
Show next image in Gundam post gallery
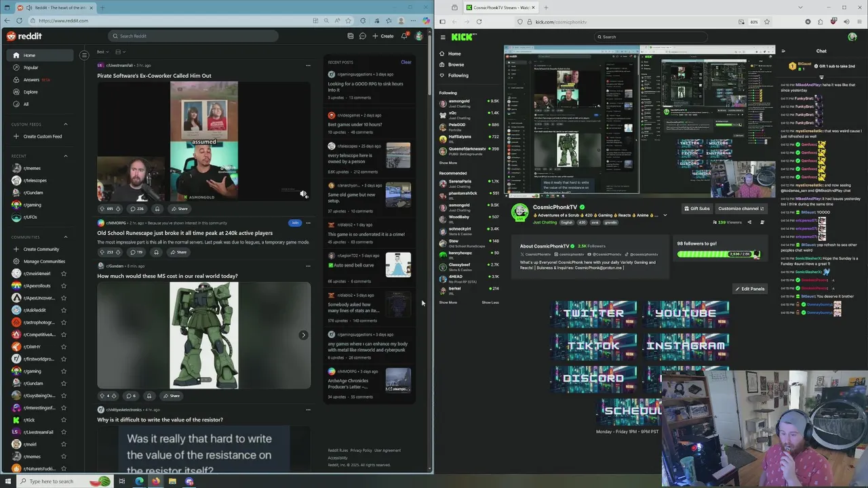[x=303, y=335]
